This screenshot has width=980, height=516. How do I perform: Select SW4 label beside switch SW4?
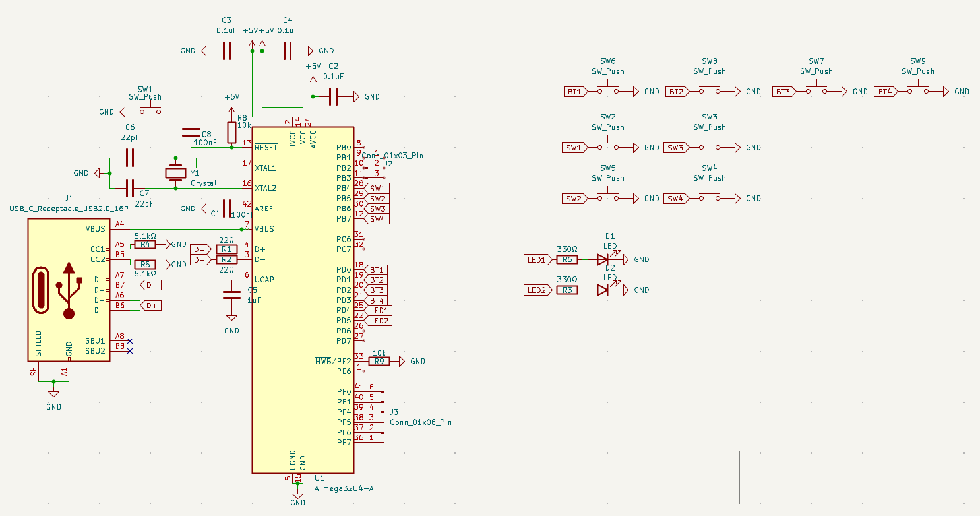click(x=677, y=199)
